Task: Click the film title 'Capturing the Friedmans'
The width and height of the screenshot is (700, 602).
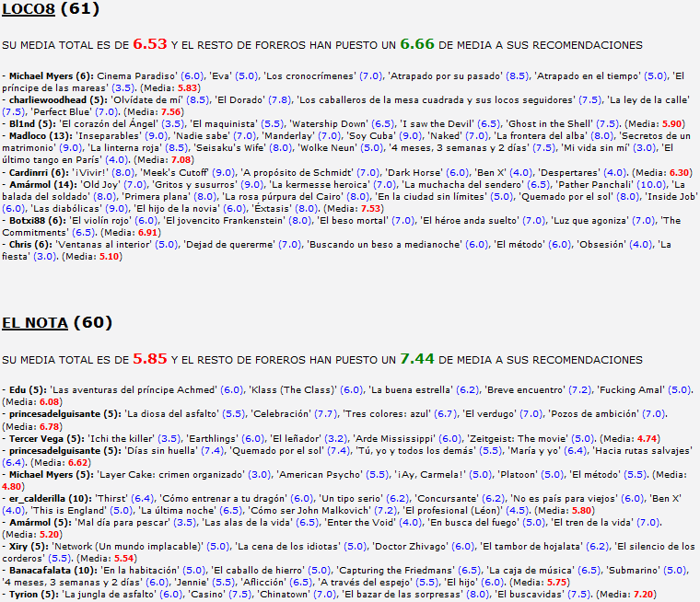Action: [395, 571]
